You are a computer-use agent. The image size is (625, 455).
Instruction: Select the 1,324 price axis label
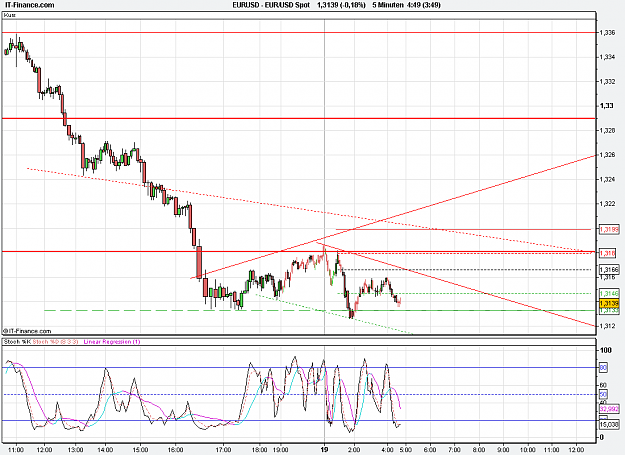tap(607, 179)
